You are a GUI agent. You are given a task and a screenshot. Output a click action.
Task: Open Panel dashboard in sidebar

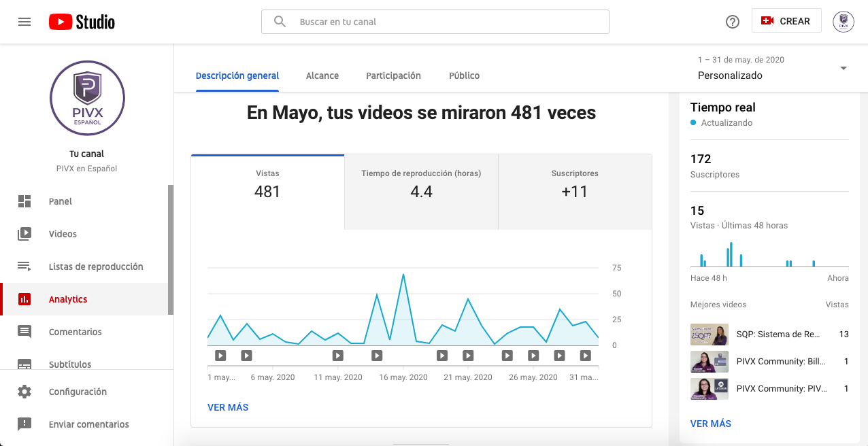84,201
